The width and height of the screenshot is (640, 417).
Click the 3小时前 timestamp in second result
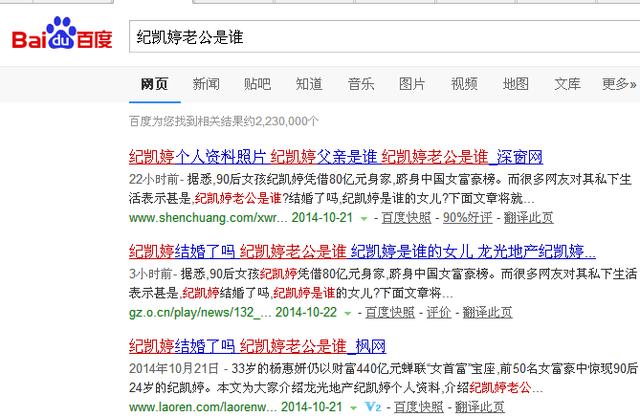(150, 274)
